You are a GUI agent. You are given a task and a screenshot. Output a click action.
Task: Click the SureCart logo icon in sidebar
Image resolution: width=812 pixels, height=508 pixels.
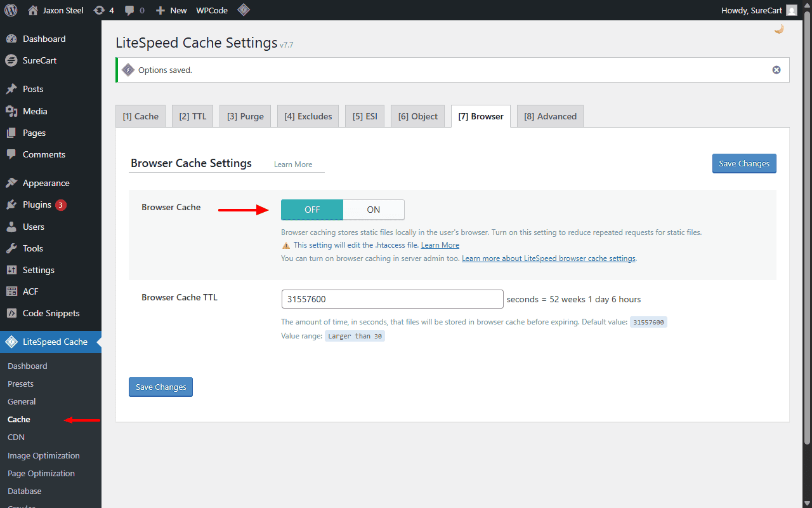11,60
